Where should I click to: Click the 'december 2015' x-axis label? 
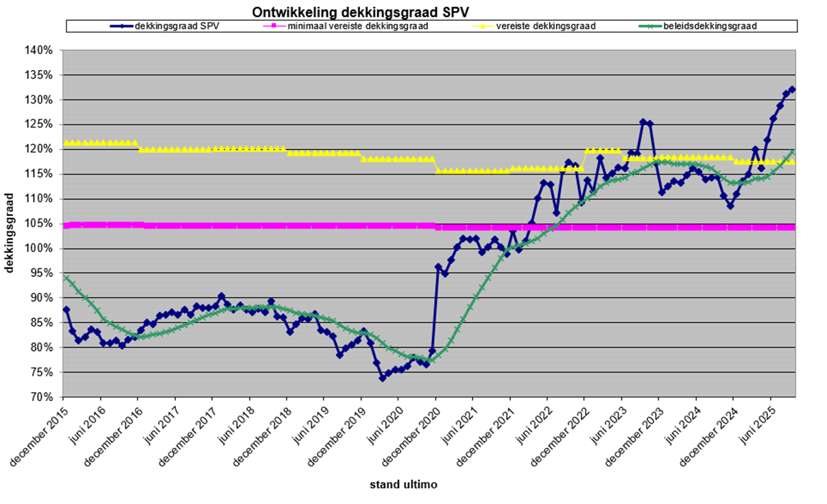(38, 437)
